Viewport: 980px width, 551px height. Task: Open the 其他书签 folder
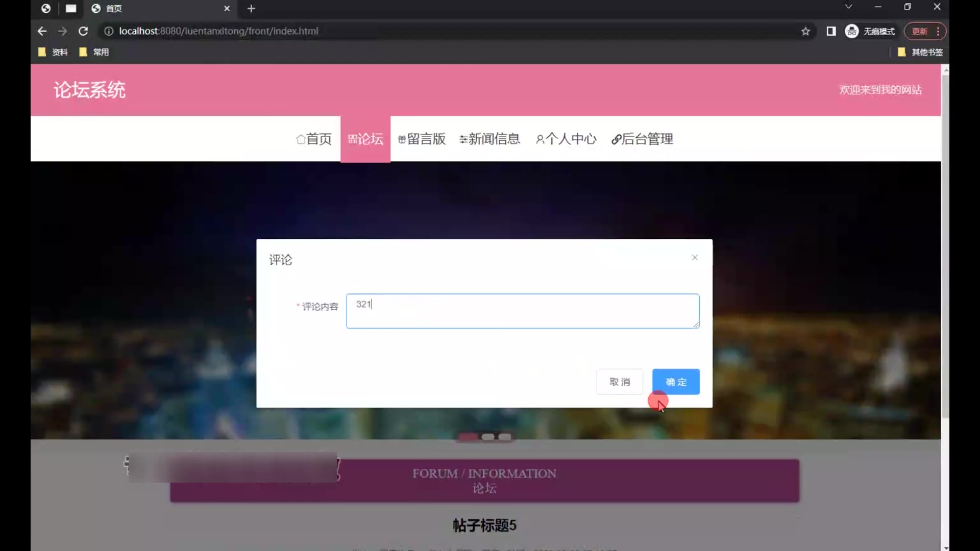tap(920, 52)
